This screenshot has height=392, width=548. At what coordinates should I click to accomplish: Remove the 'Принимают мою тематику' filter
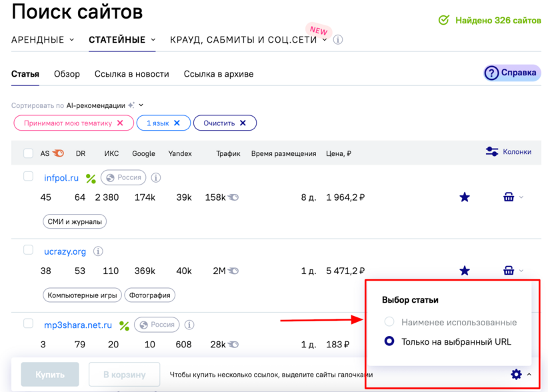tap(120, 123)
